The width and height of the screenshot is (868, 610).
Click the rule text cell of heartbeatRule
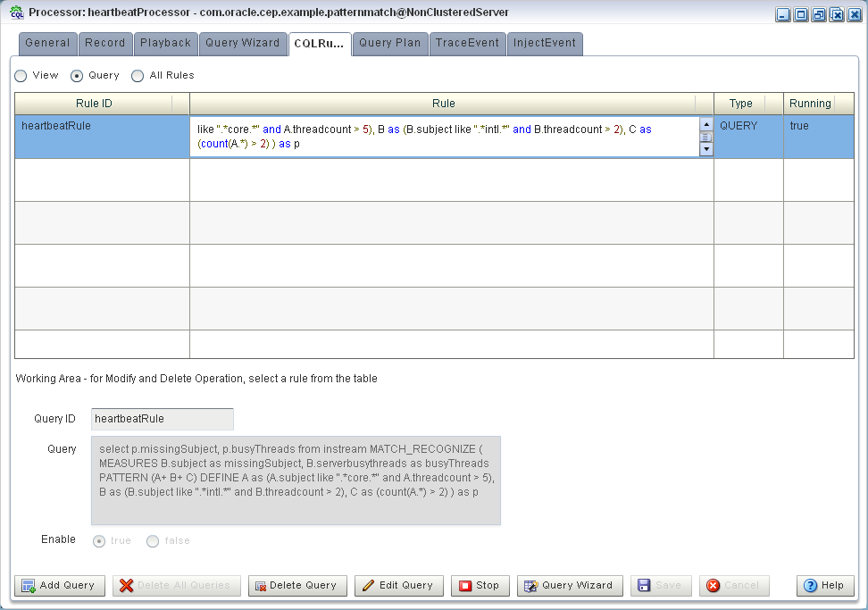(444, 137)
